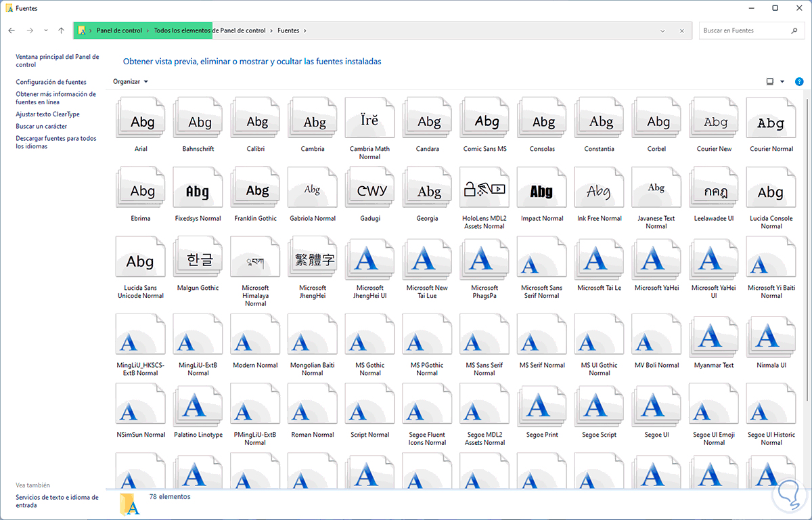
Task: Click Panel de control breadcrumb
Action: [x=119, y=30]
